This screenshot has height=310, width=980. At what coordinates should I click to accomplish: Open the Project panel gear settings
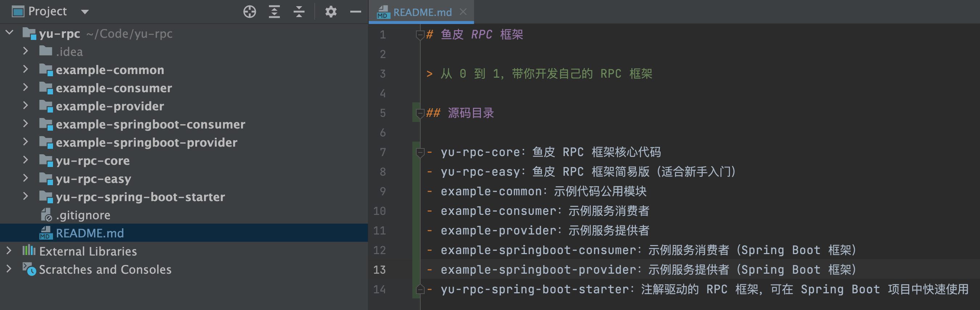point(331,12)
